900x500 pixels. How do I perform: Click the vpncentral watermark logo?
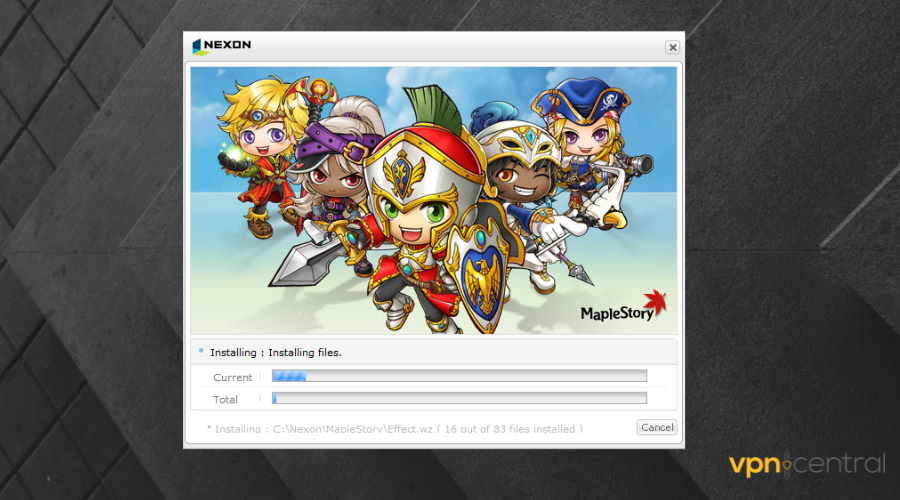805,464
